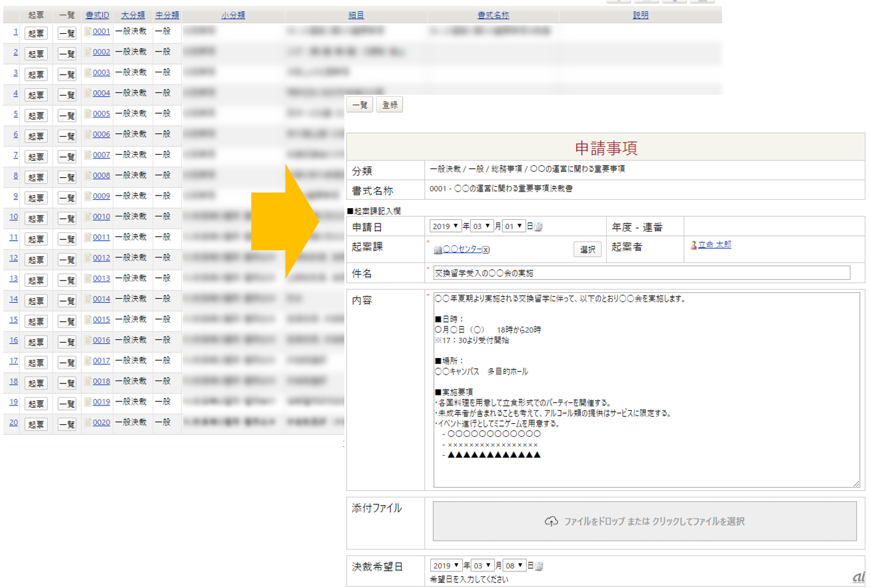
Task: Open the ○○センター department link
Action: coord(462,250)
